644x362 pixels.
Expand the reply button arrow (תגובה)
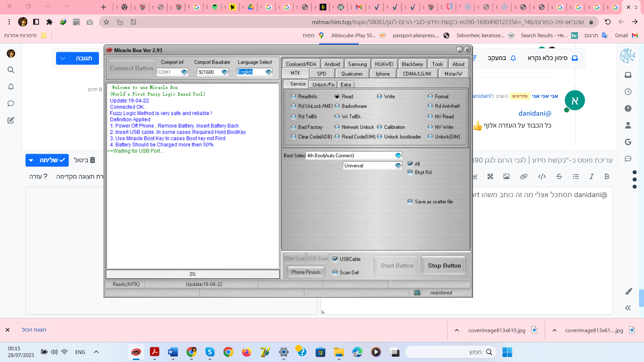click(x=63, y=58)
